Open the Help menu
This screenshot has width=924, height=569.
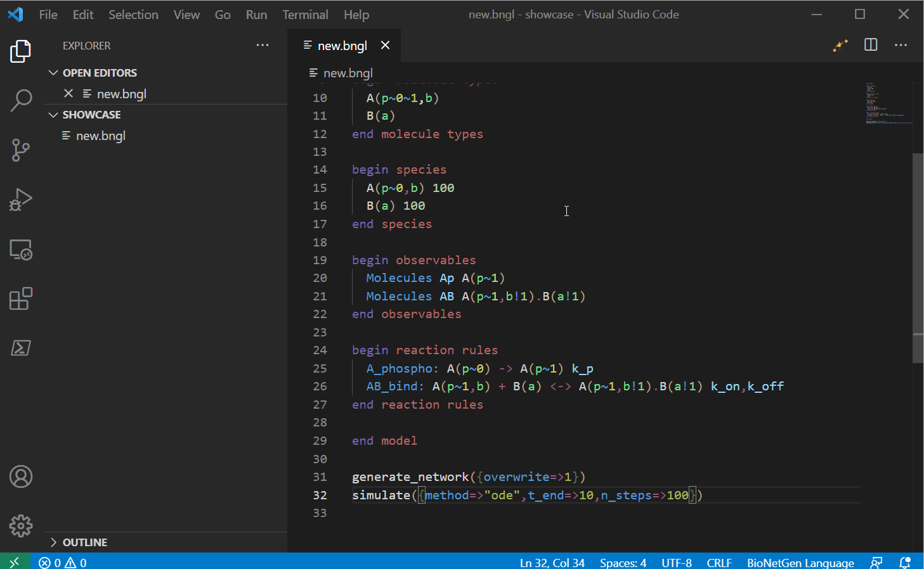point(356,15)
